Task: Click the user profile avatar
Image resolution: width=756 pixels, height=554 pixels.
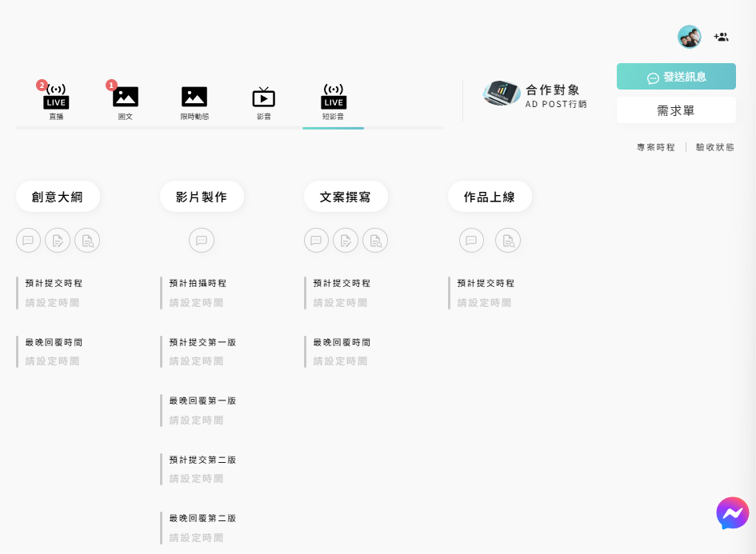Action: pos(690,37)
